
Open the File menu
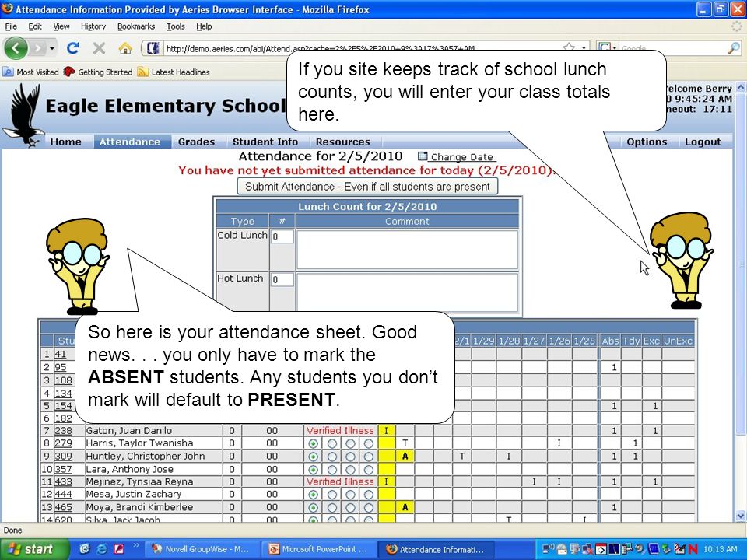coord(11,26)
